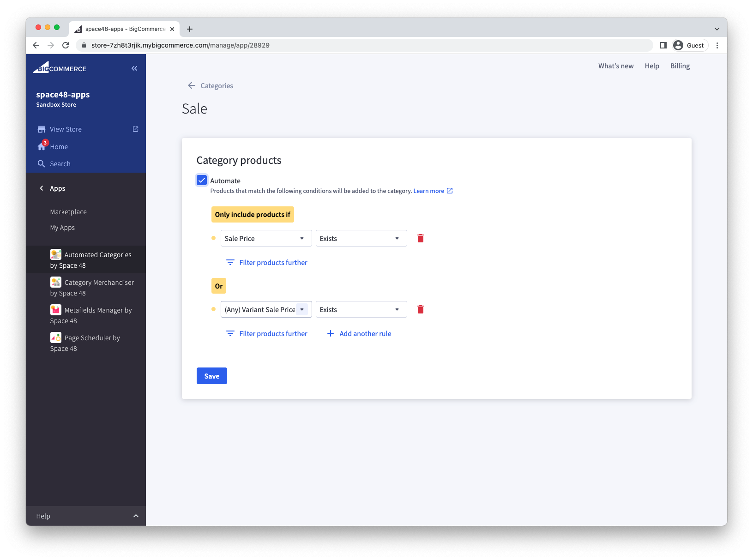Click the Category Merchandiser app icon
This screenshot has width=753, height=560.
tap(56, 282)
